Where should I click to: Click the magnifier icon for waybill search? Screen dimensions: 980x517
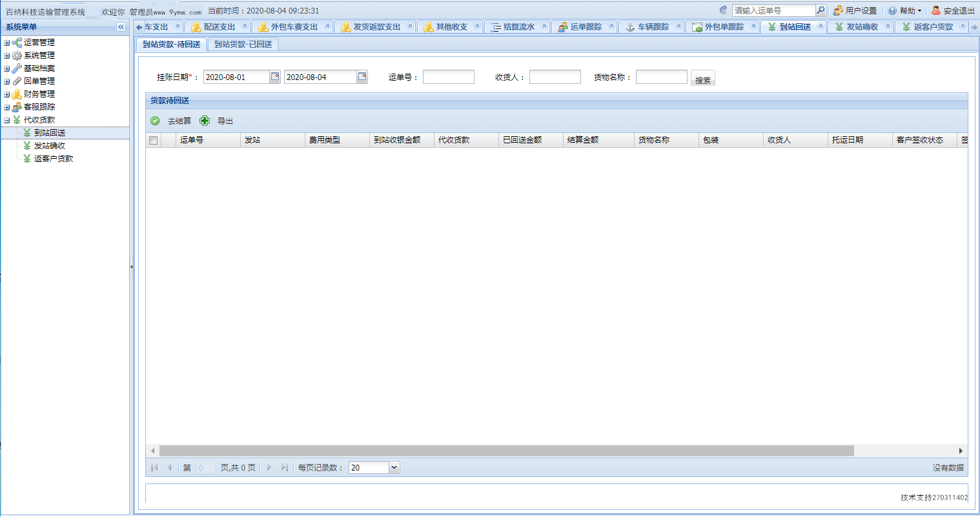tap(821, 10)
